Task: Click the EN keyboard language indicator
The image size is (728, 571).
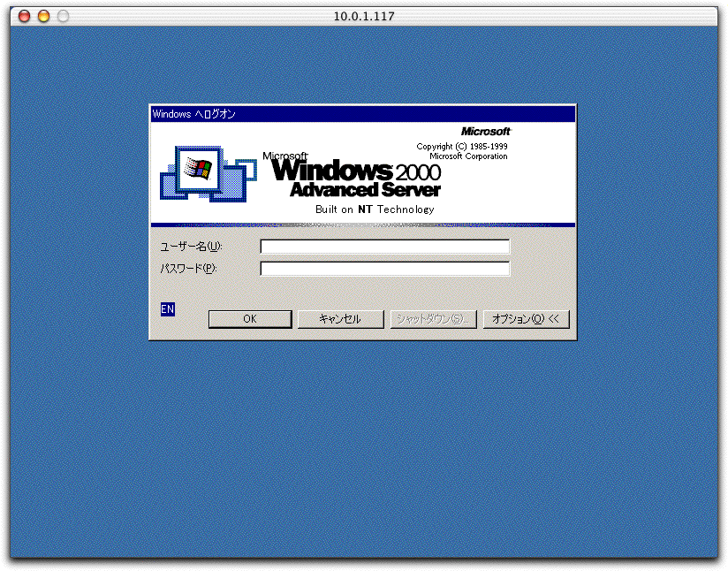Action: [168, 309]
